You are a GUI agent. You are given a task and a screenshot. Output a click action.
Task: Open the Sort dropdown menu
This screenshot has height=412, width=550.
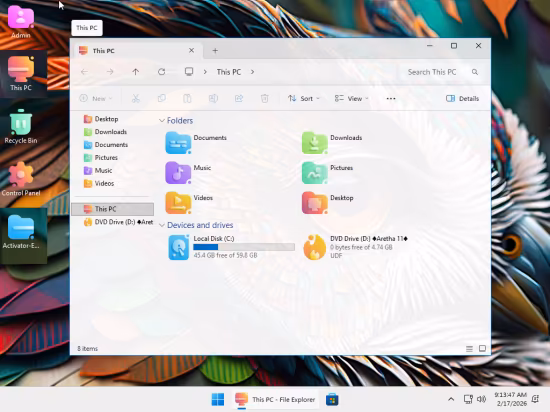coord(304,99)
